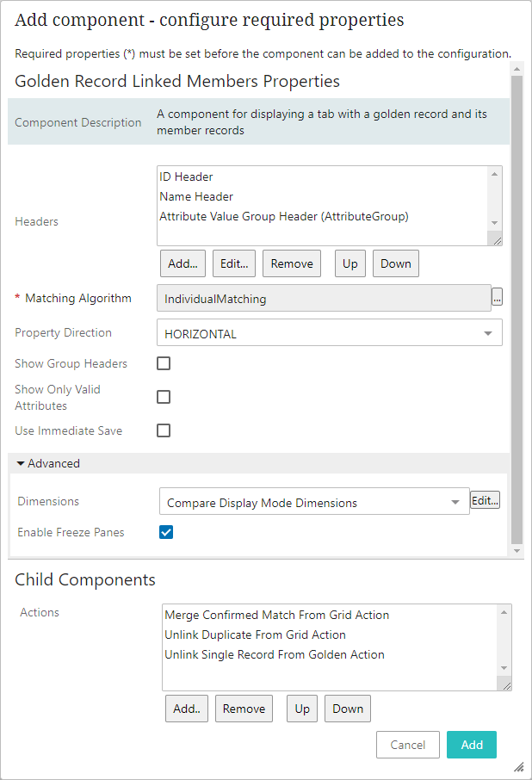The width and height of the screenshot is (532, 780).
Task: Select Unlink Duplicate From Grid Action item
Action: [x=255, y=635]
